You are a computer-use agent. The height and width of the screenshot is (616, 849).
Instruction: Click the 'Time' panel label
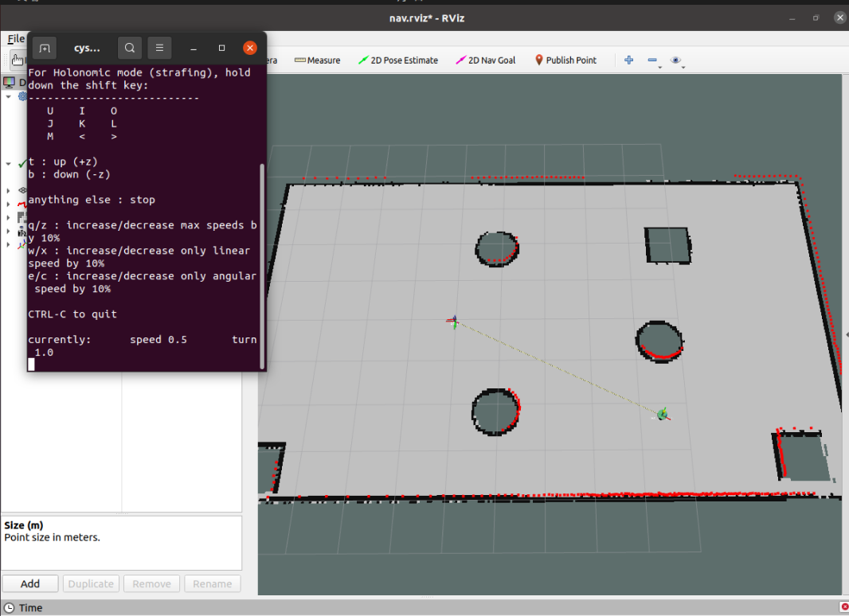click(30, 608)
